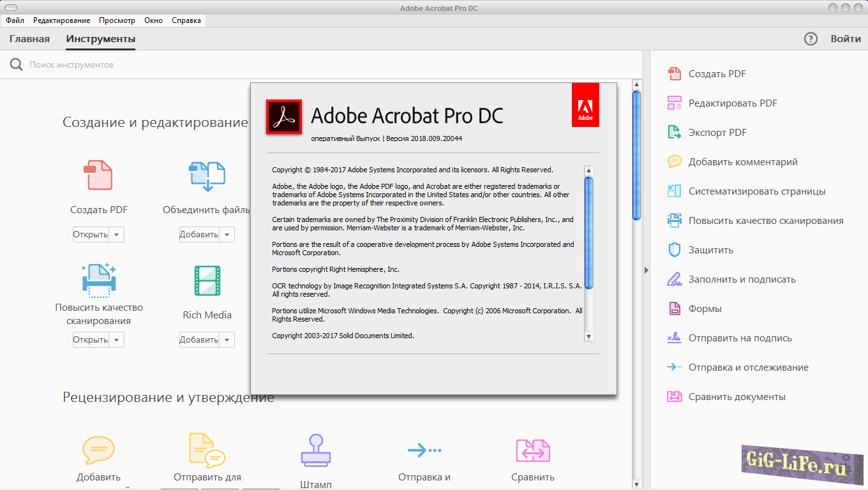Select the Stamp tool icon
The height and width of the screenshot is (490, 868).
pos(315,450)
